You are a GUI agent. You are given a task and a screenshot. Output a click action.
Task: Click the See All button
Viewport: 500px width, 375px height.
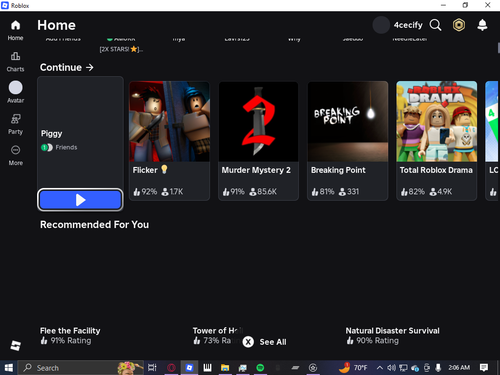pyautogui.click(x=265, y=342)
